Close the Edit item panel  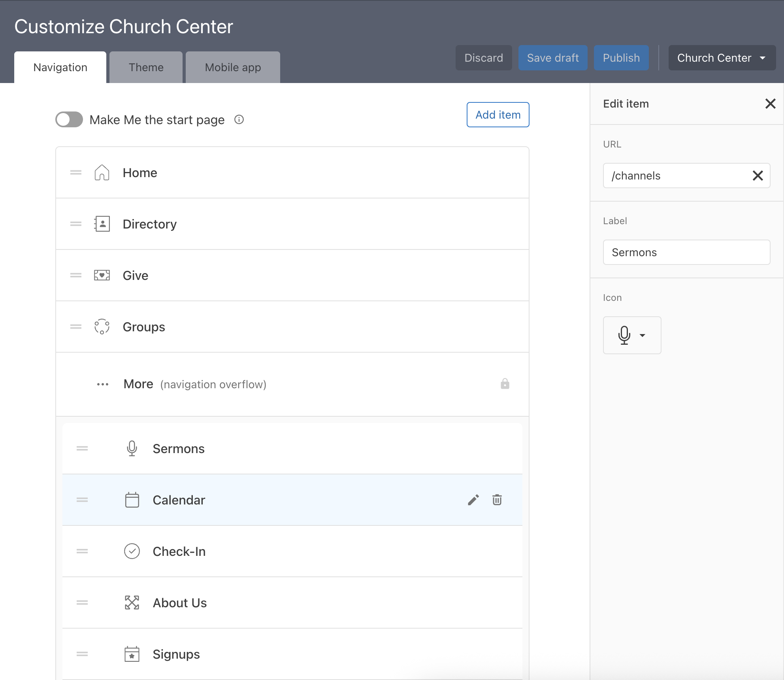click(770, 104)
